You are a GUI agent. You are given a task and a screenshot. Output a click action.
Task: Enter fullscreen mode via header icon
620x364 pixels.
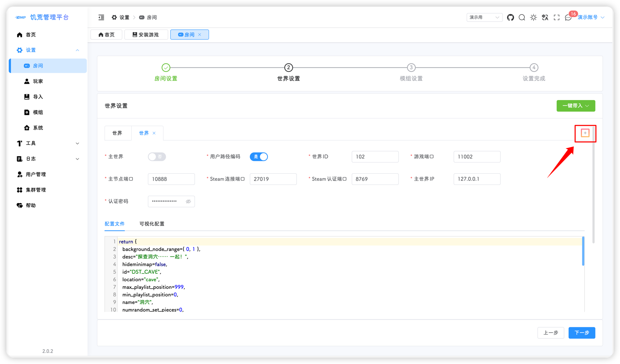click(556, 17)
